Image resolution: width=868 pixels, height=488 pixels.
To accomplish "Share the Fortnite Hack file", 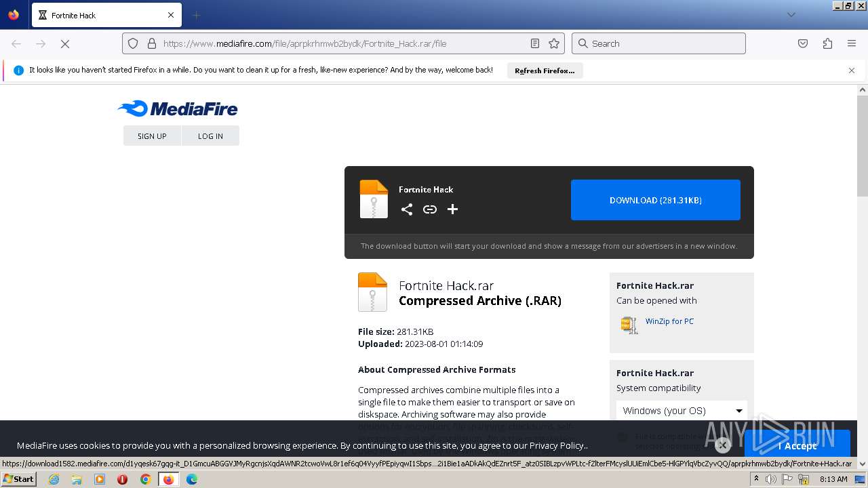I will [407, 209].
